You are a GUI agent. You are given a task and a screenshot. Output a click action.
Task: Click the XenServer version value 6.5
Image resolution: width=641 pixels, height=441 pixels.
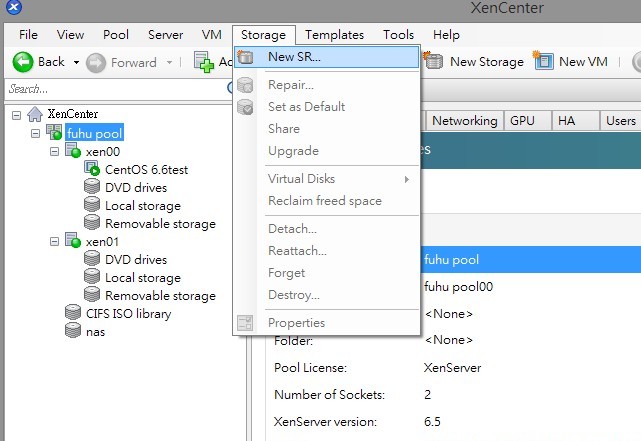tap(432, 421)
